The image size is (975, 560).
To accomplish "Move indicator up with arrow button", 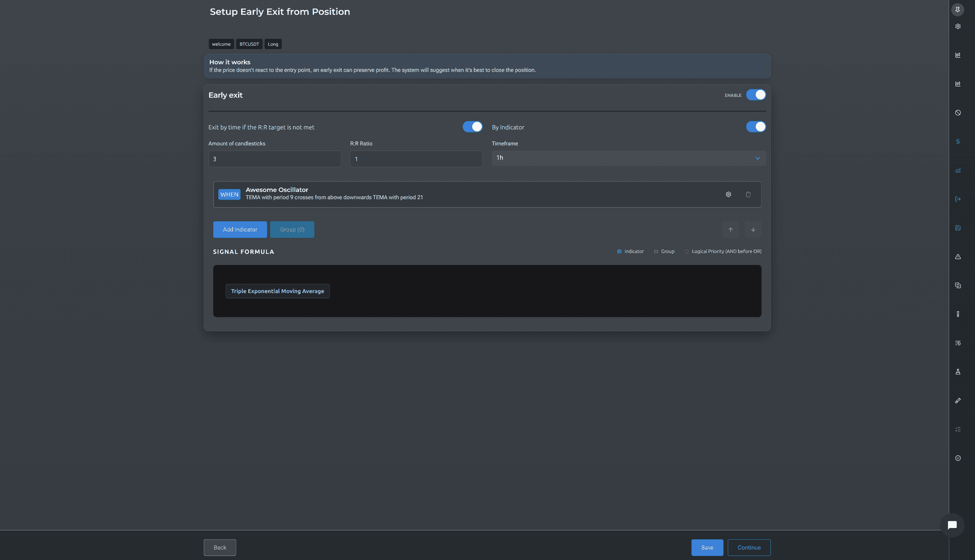I will (x=730, y=229).
